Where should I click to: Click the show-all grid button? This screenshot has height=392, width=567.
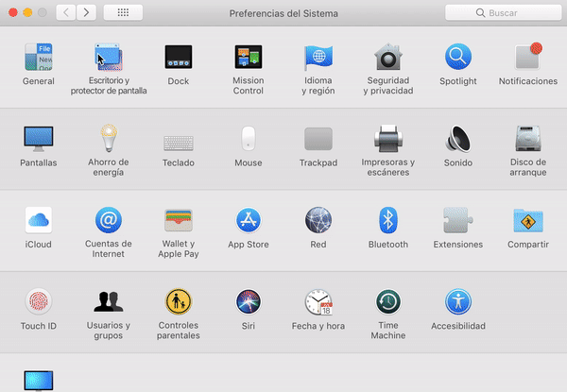pos(124,13)
